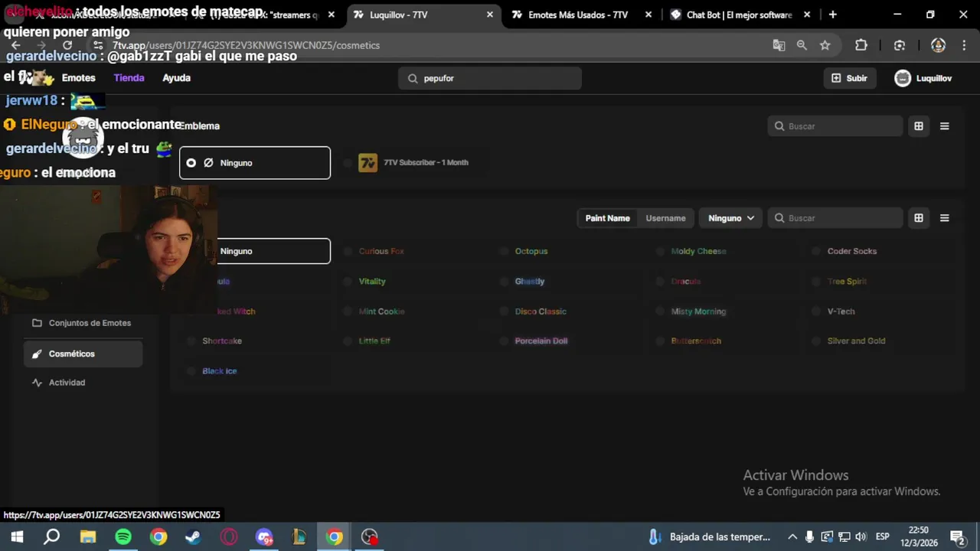Select the Octopus paint
The width and height of the screenshot is (980, 551).
[x=531, y=251]
